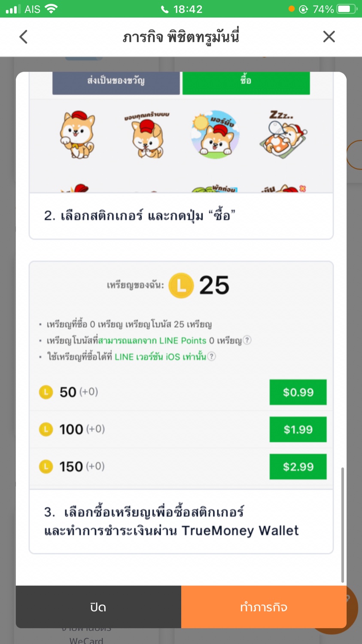Buy 150 coins for $2.99

click(298, 467)
